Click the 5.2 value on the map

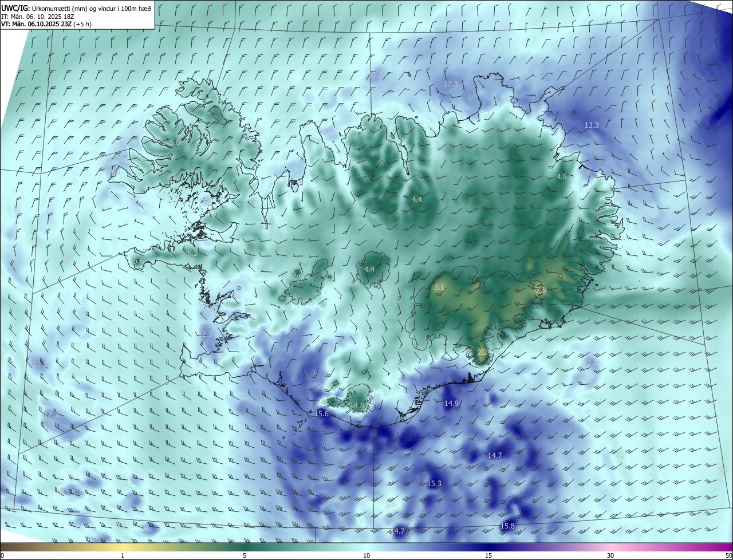pos(297,274)
